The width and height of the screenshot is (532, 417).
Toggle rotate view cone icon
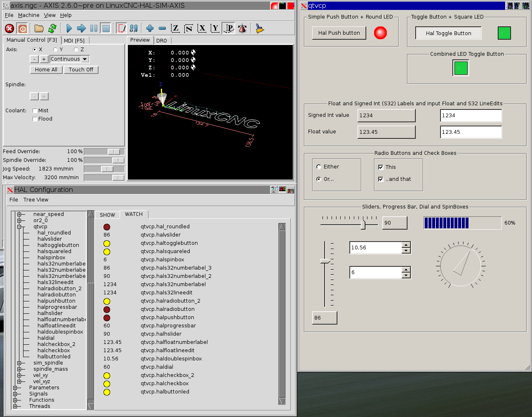(242, 28)
